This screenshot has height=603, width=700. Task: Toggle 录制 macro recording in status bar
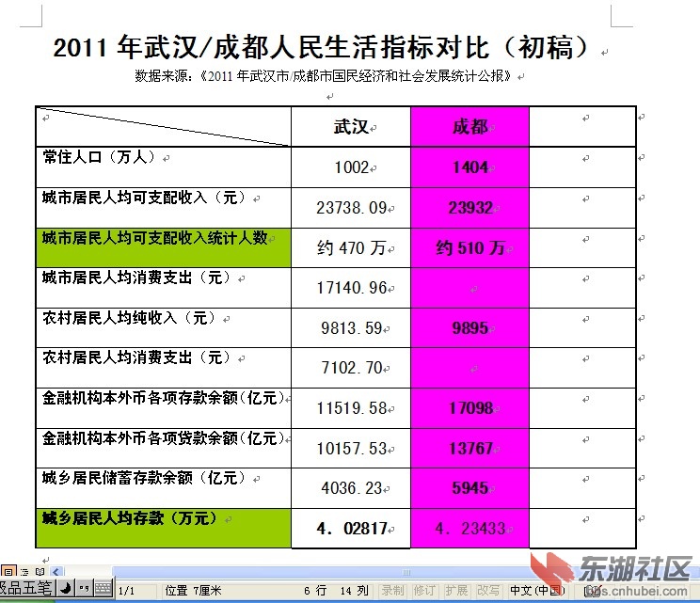click(392, 591)
